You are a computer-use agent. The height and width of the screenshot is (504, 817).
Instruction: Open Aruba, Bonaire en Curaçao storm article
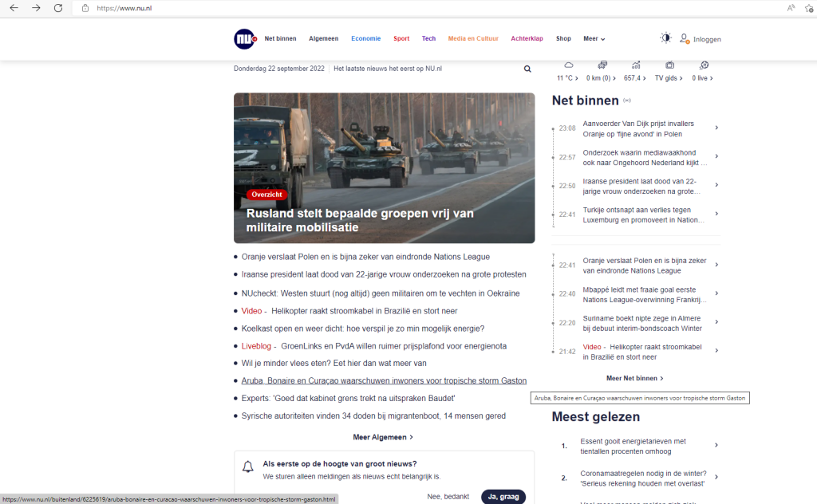(x=384, y=380)
